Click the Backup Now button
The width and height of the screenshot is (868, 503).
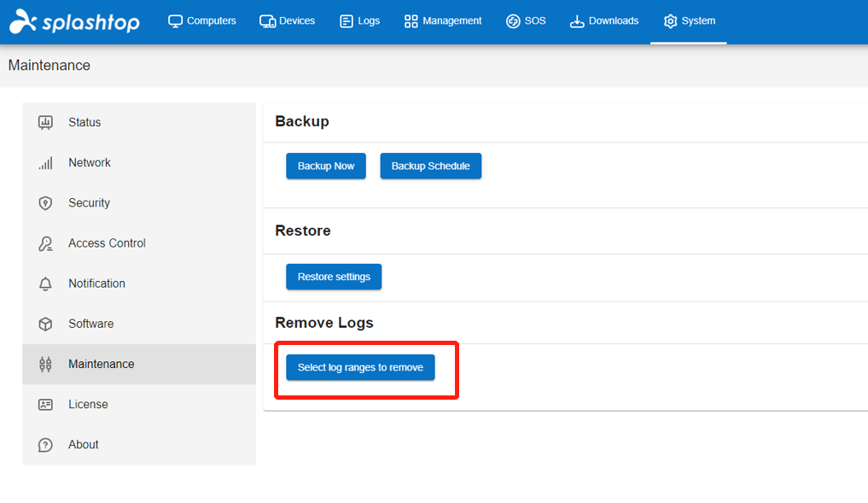point(326,167)
